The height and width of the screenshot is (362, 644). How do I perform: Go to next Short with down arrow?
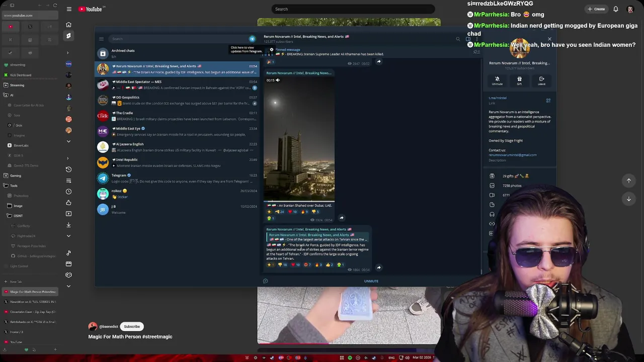(628, 199)
